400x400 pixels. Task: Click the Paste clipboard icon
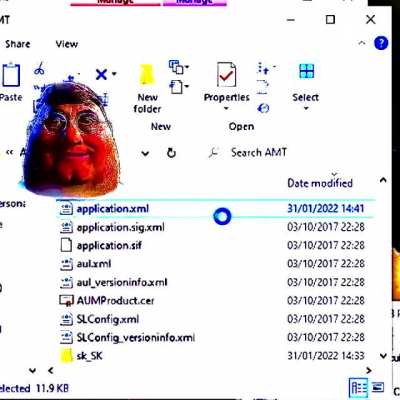[x=11, y=74]
